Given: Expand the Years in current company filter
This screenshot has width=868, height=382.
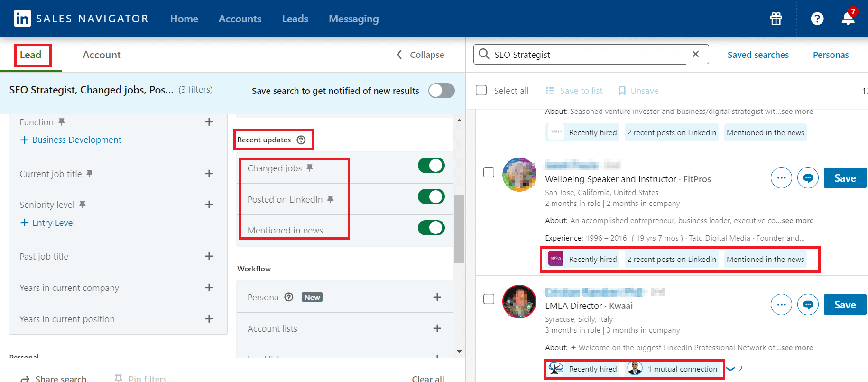Looking at the screenshot, I should pyautogui.click(x=209, y=288).
